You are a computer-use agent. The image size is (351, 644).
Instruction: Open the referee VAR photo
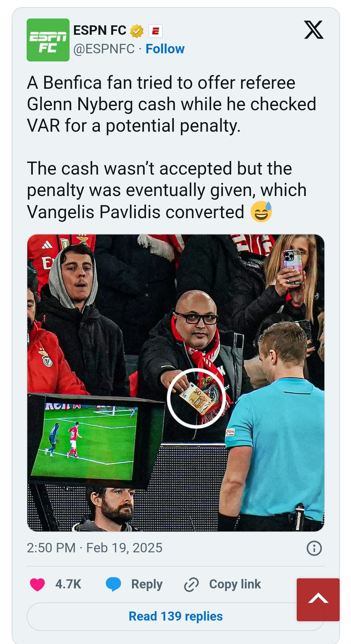point(175,383)
